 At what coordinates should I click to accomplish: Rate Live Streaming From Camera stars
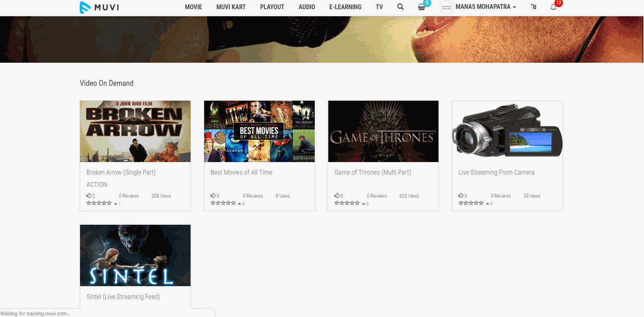tap(471, 203)
